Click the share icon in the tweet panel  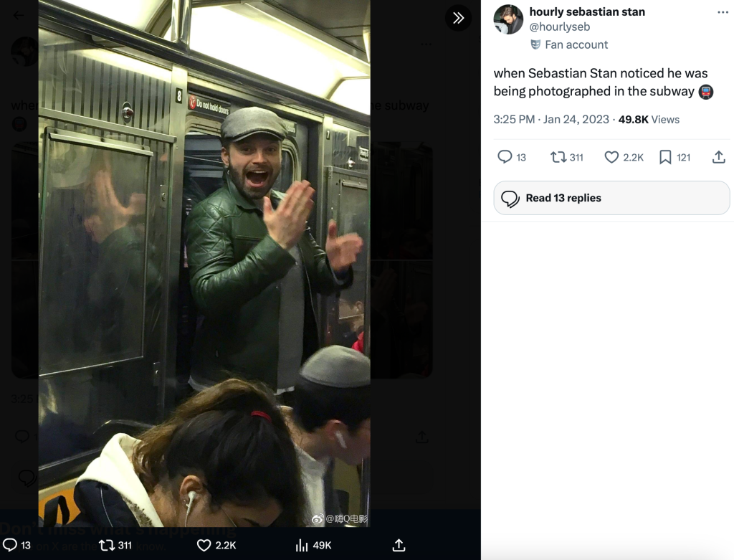click(x=718, y=157)
